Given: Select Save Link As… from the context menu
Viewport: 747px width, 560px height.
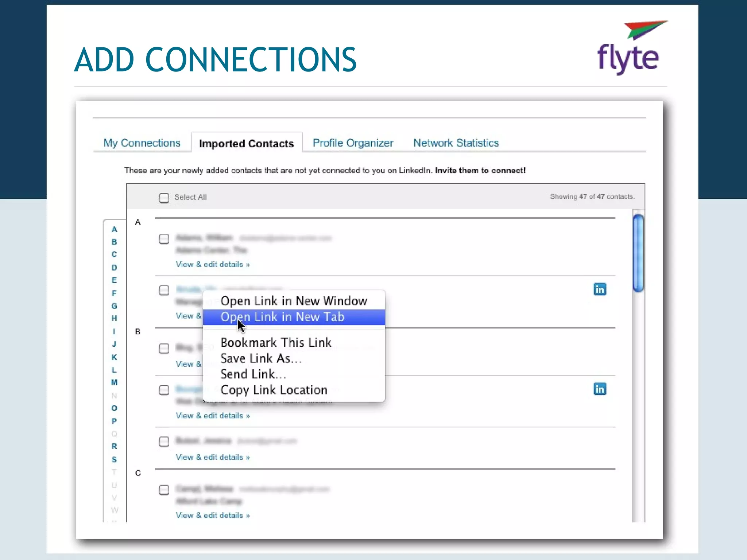Looking at the screenshot, I should (261, 358).
